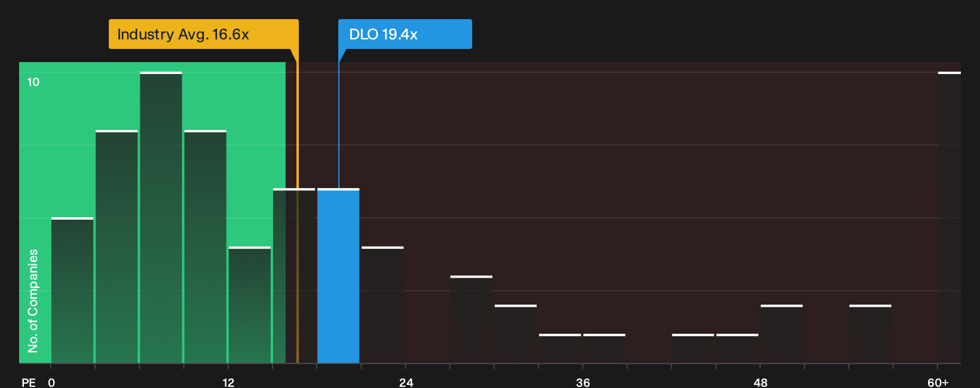Click the PE axis label
This screenshot has width=980, height=388.
pyautogui.click(x=29, y=382)
